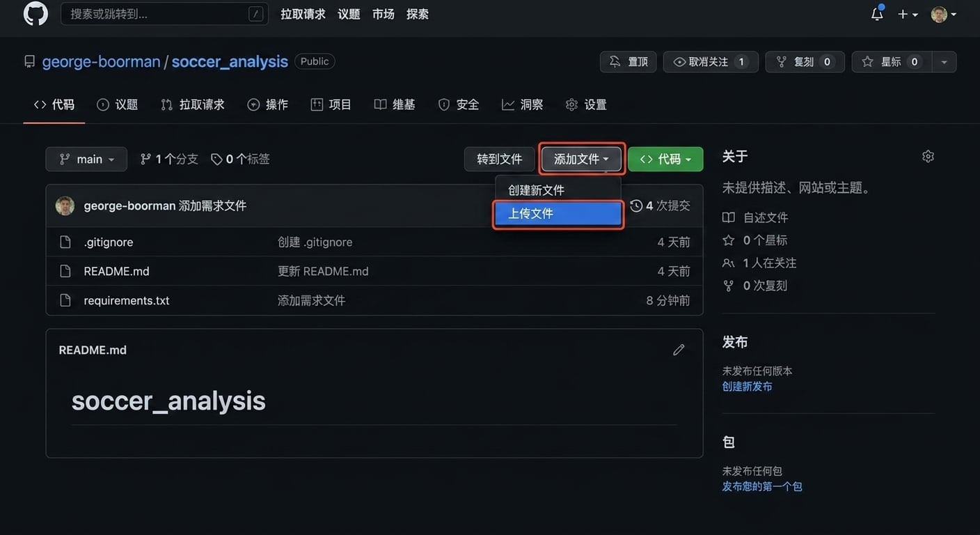Focus the 搜索或跳转到 search field
Screen dimensions: 980x535
tap(164, 14)
